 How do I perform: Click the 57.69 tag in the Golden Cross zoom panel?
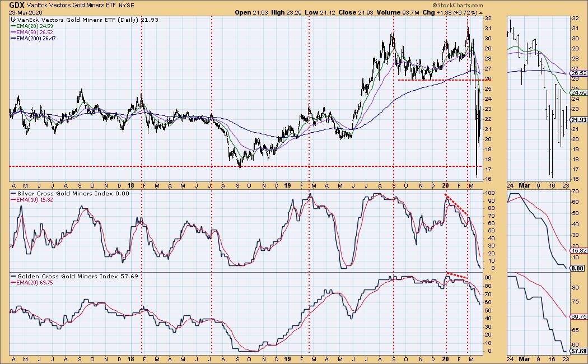pos(579,351)
